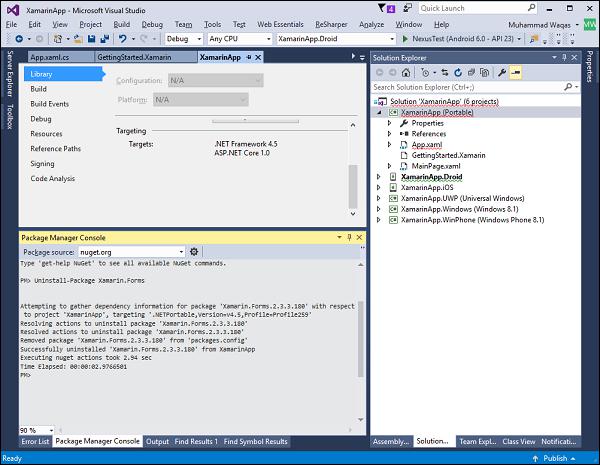Open the Team Explorer tab
Viewport: 600px width, 465px height.
pyautogui.click(x=478, y=441)
